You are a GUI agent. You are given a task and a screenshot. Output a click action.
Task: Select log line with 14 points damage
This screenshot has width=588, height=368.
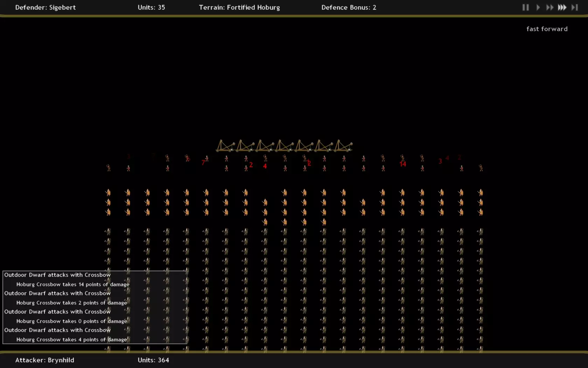tap(73, 284)
